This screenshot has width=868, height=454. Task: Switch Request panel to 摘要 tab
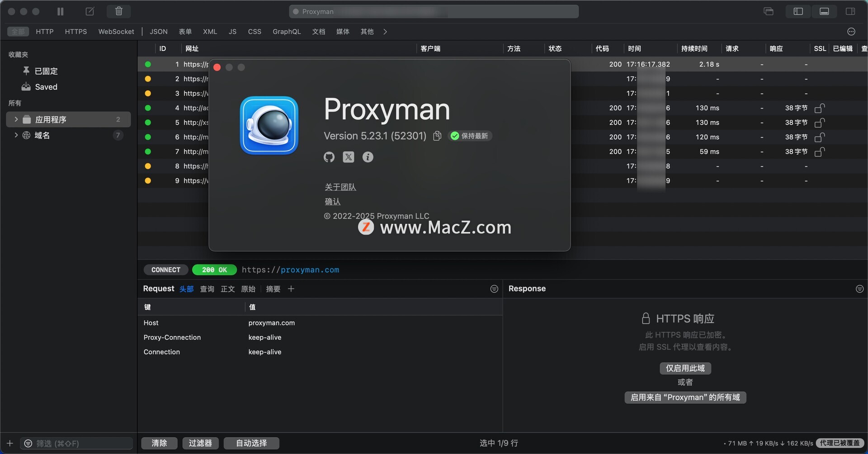(x=273, y=289)
